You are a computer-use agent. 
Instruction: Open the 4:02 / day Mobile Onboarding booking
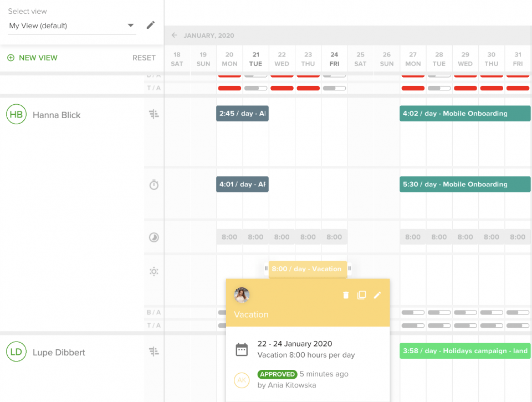(465, 114)
